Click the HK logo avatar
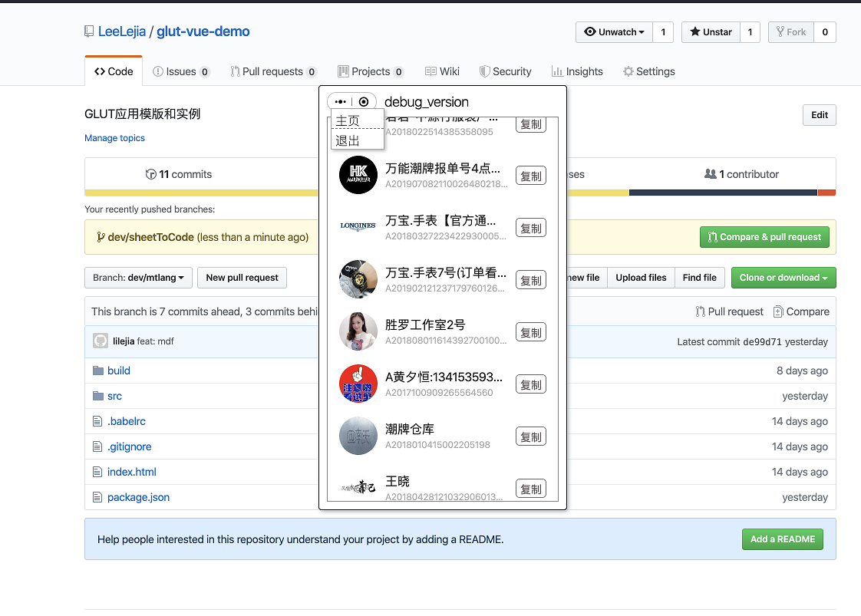Screen dimensions: 861x616 (x=358, y=175)
